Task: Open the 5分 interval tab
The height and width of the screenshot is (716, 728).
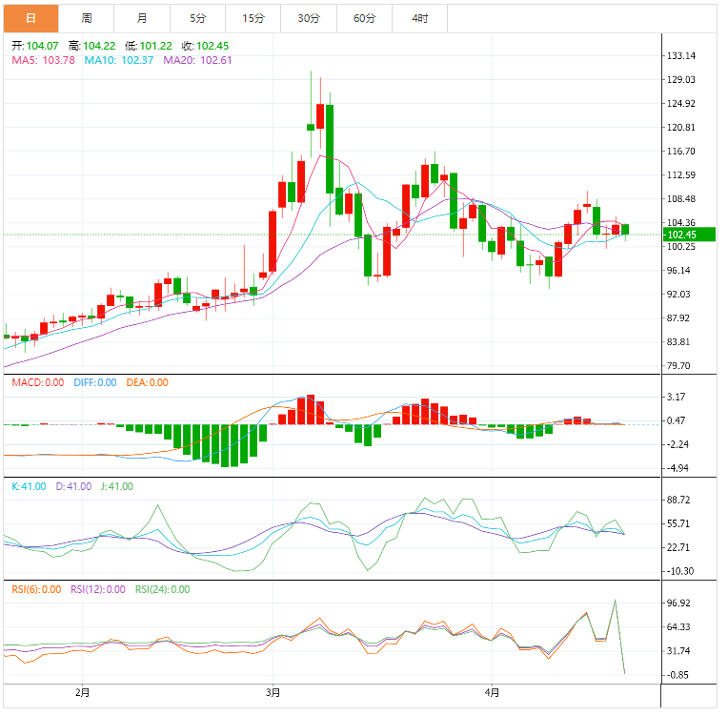Action: tap(198, 18)
